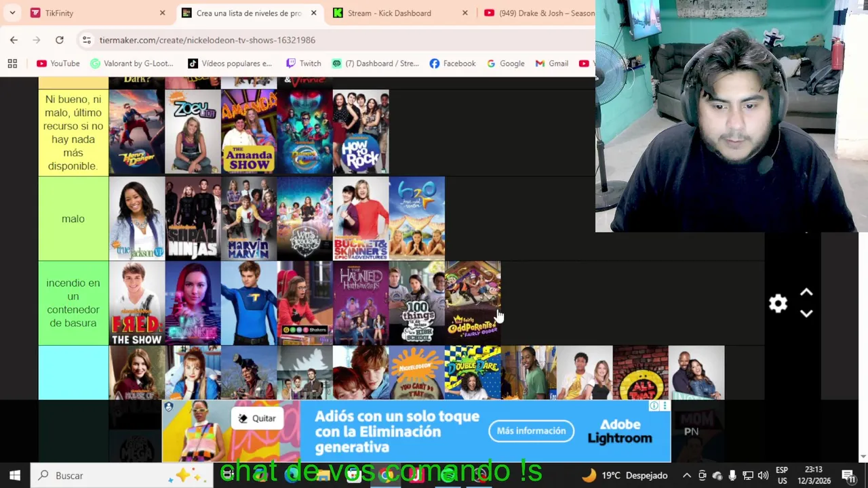The height and width of the screenshot is (488, 868).
Task: Open the Chrome apps grid shortcut
Action: pos(12,63)
